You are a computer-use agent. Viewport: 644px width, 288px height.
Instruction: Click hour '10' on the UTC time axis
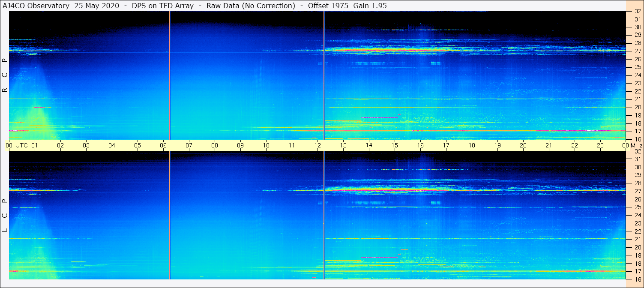[x=266, y=145]
